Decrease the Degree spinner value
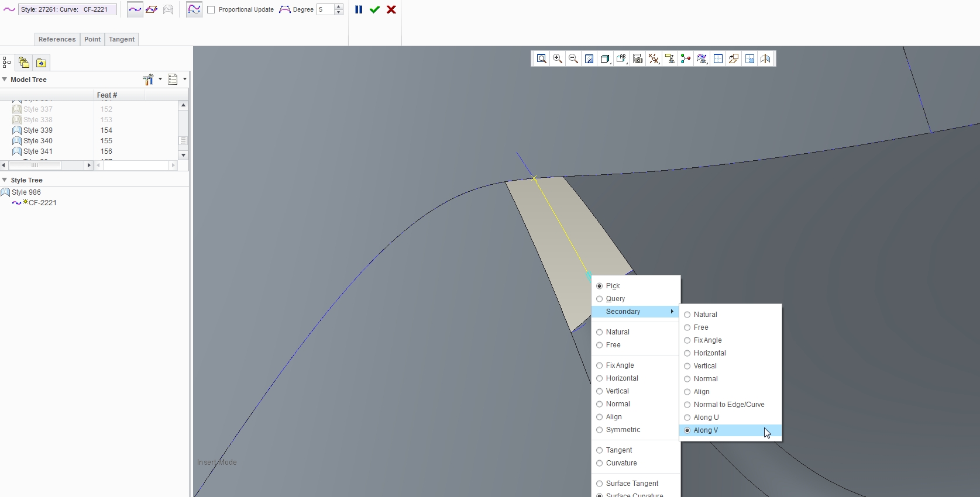Viewport: 980px width, 497px height. click(338, 12)
